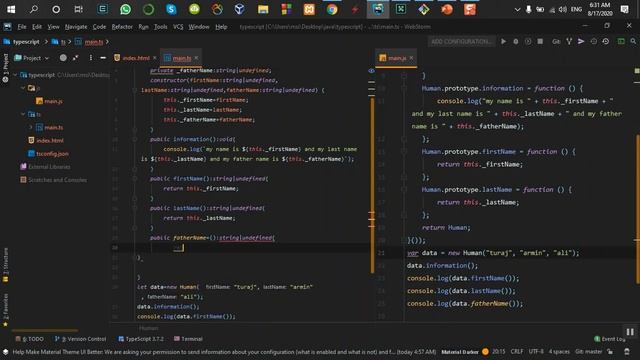Select main.js tab in right editor
Image resolution: width=640 pixels, height=360 pixels.
pos(396,58)
